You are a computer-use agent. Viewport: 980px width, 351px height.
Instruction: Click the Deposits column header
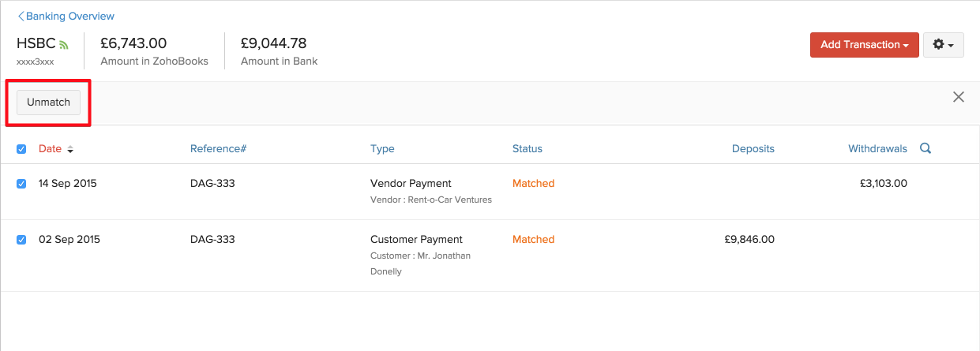coord(753,148)
